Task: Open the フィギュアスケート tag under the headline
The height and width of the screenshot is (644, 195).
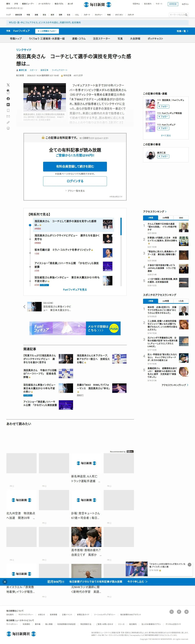Action: pos(59,70)
